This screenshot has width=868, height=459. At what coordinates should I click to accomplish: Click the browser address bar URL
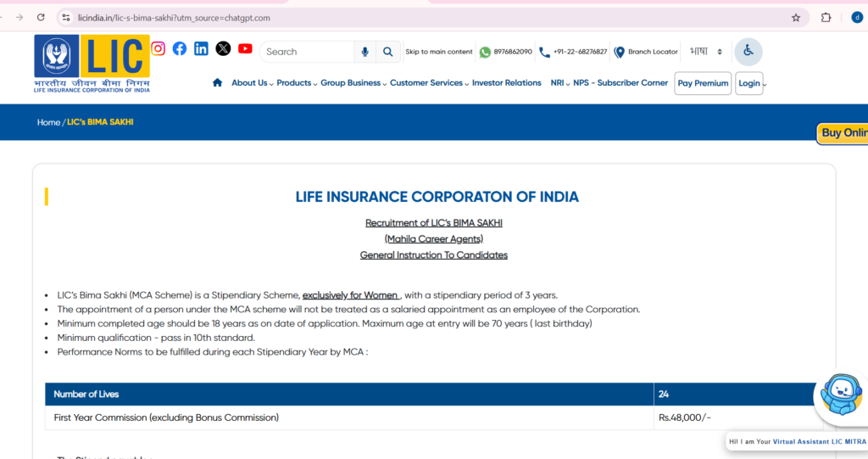(x=174, y=18)
